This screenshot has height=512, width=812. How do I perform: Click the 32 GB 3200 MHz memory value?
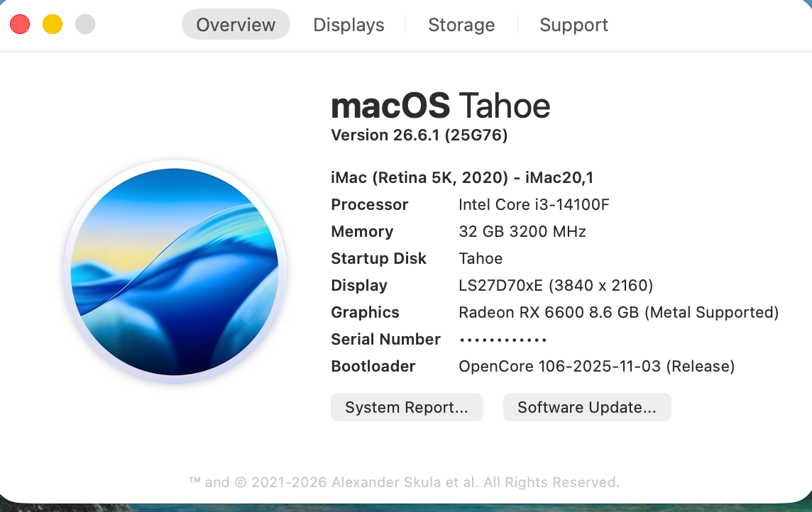coord(522,231)
